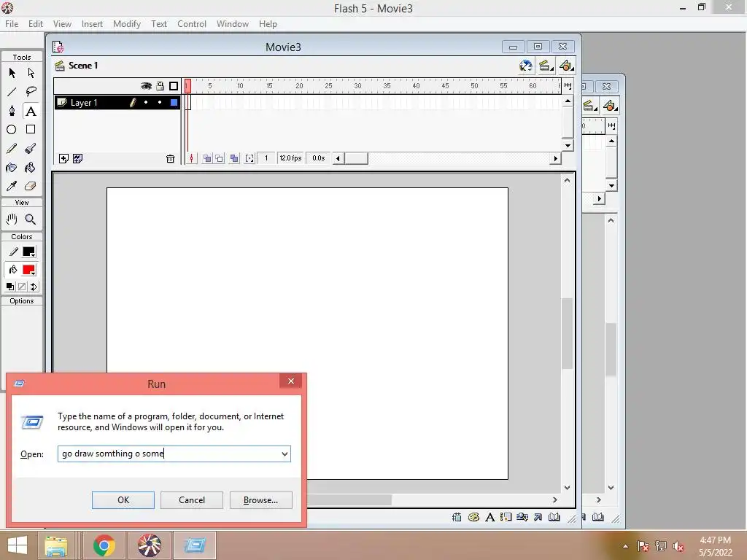Viewport: 747px width, 560px height.
Task: Toggle Lock All Layers padlock icon
Action: [x=160, y=86]
